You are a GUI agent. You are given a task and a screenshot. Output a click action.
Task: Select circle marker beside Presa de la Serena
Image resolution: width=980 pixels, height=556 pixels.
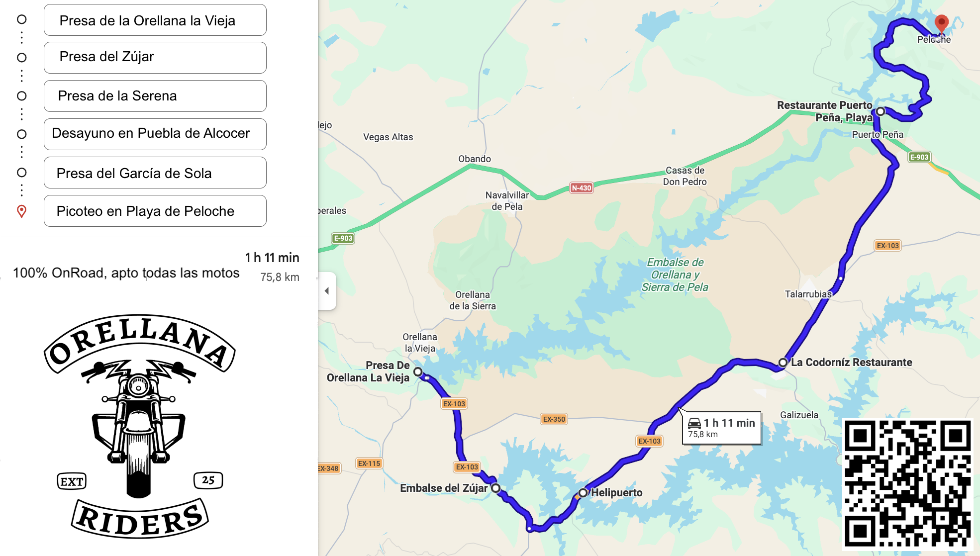point(21,96)
